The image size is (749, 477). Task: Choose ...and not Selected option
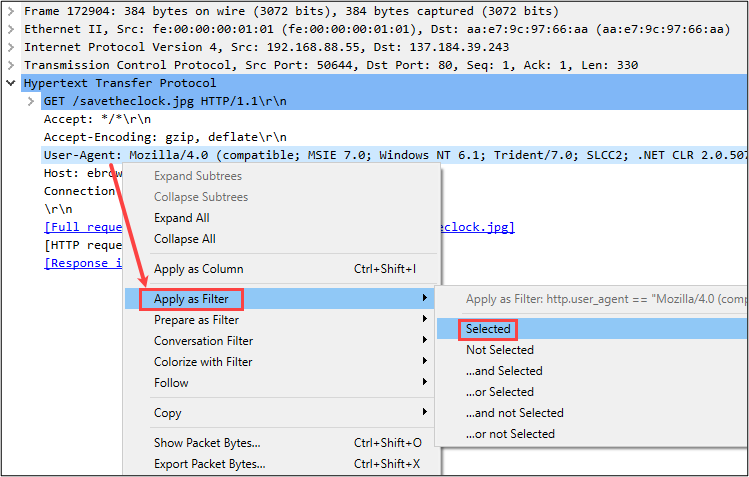[514, 413]
